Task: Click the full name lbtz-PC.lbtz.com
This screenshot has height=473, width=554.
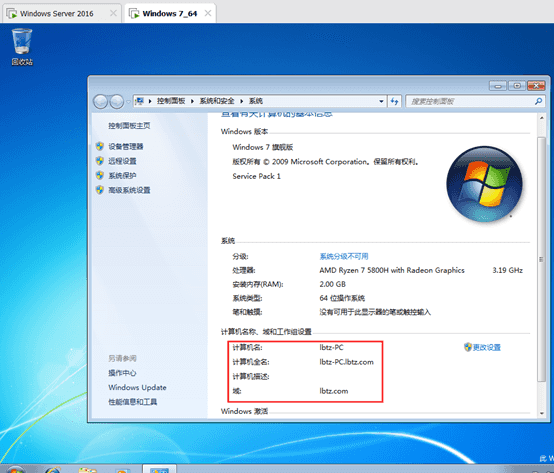Action: 347,362
